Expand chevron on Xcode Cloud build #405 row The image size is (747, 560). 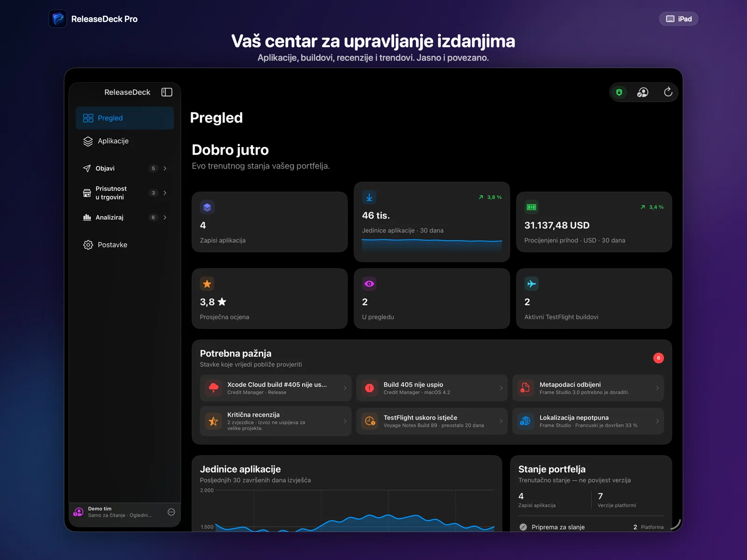tap(345, 388)
